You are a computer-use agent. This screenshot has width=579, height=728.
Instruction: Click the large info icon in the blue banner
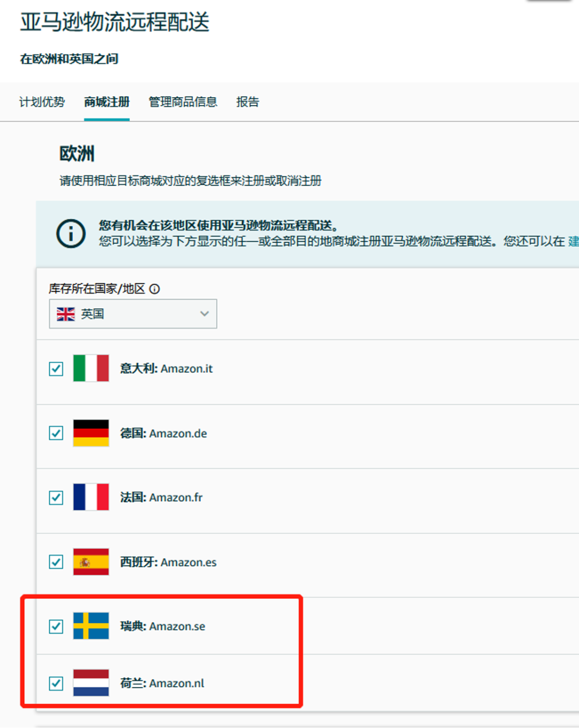point(71,234)
